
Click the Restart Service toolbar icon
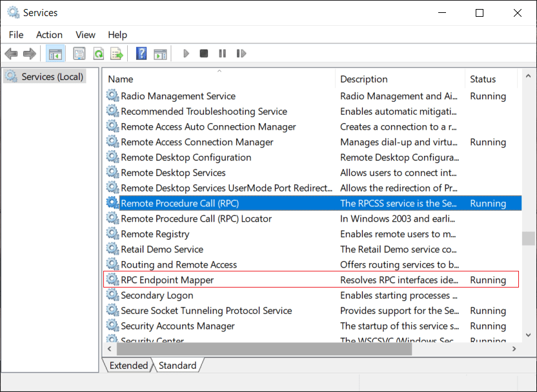[241, 53]
